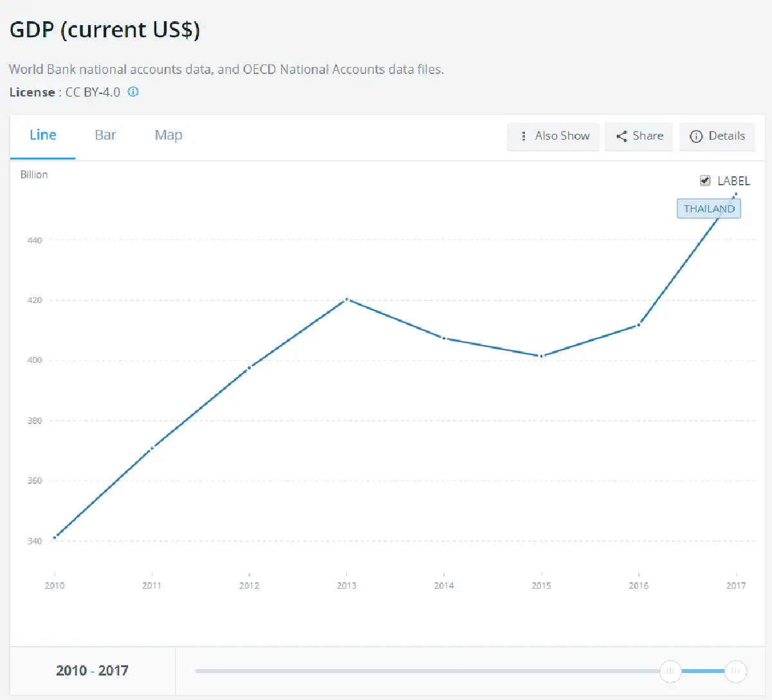
Task: Click the license info icon
Action: tap(133, 92)
